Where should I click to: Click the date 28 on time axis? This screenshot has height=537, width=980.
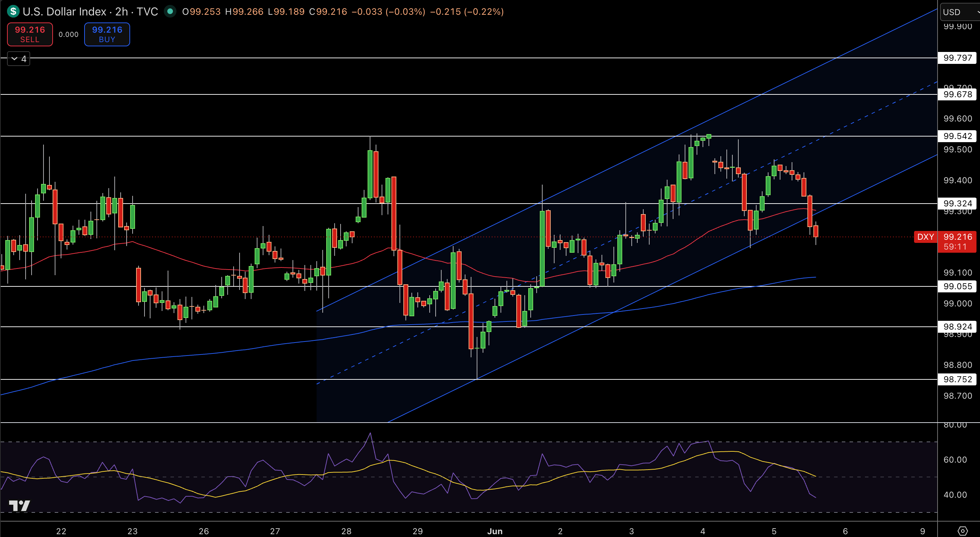coord(346,531)
